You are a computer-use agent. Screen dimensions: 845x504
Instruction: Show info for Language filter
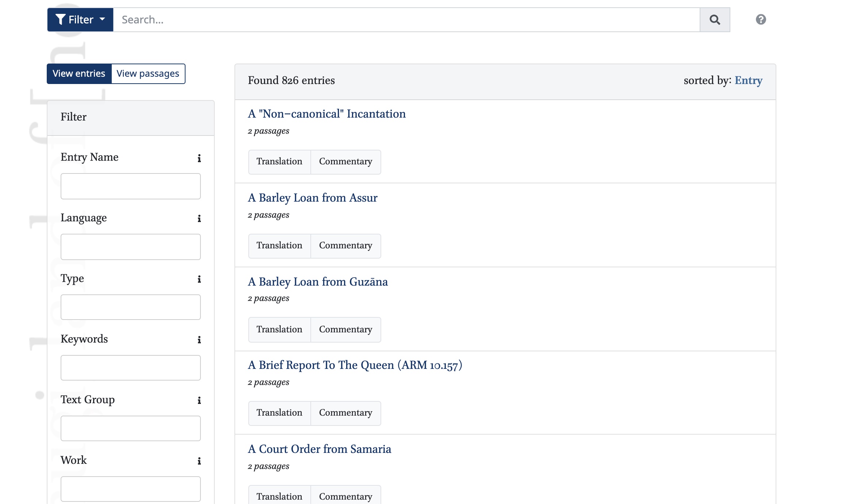click(x=199, y=218)
